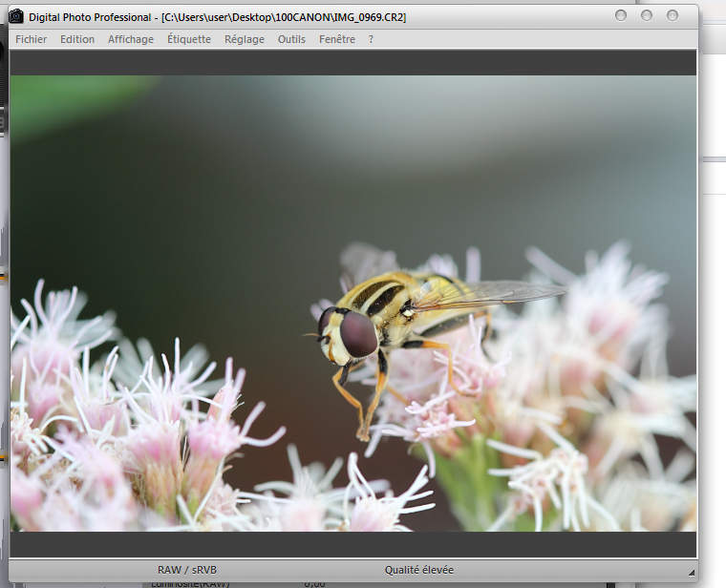
Task: Open the Fichier menu
Action: click(x=31, y=39)
